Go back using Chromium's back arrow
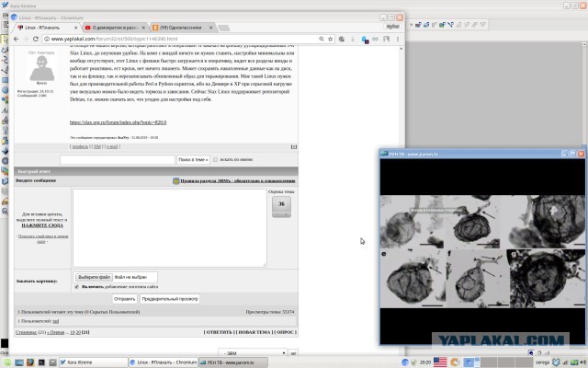 click(x=16, y=39)
